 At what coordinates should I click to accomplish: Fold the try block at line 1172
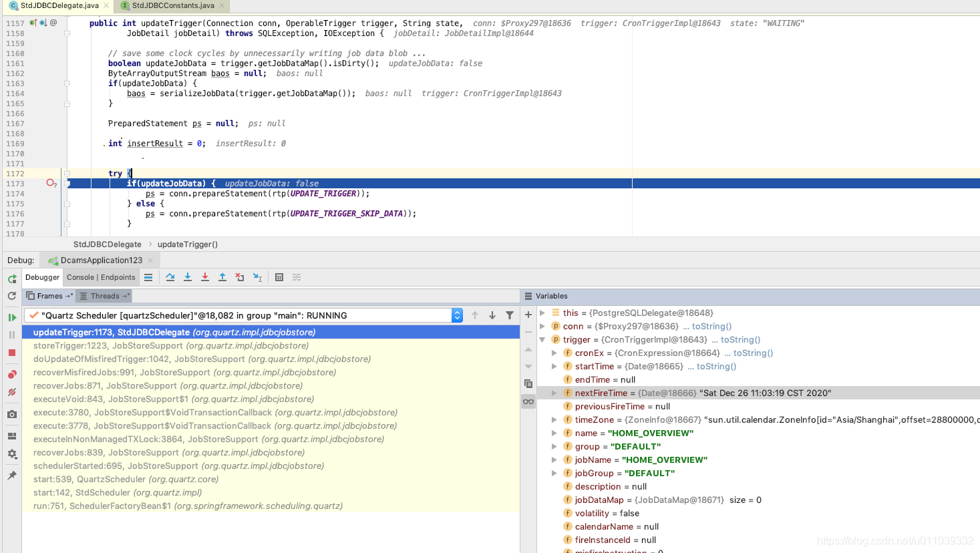[67, 174]
